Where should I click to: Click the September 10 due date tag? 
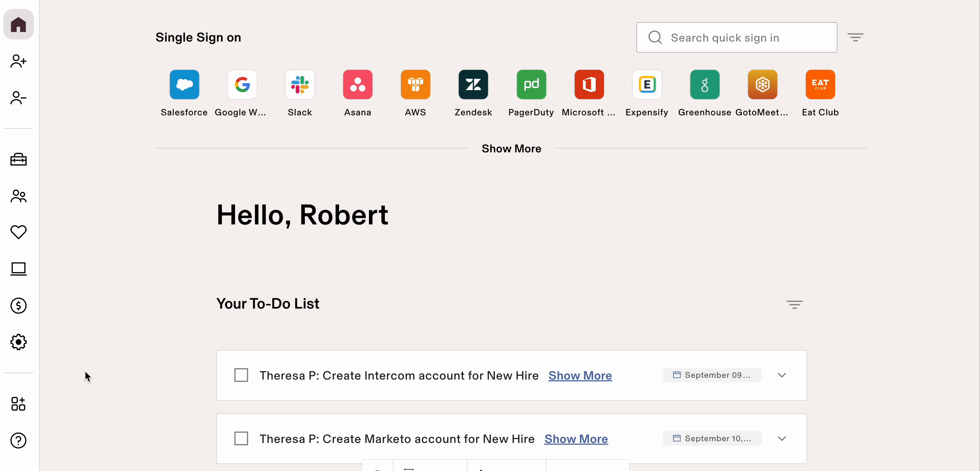point(712,439)
